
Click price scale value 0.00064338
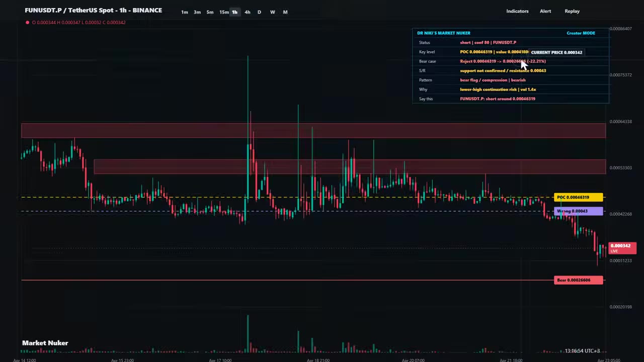click(x=620, y=121)
